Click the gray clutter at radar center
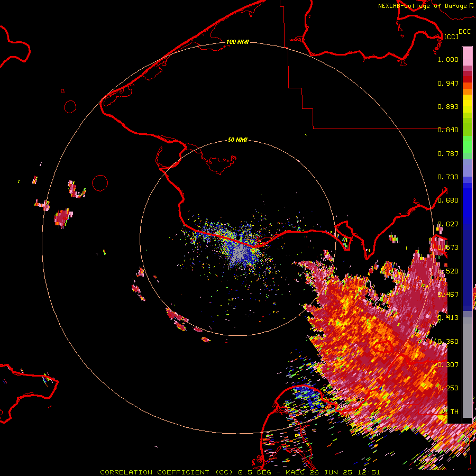Viewport: 476px width, 476px height. click(x=240, y=253)
